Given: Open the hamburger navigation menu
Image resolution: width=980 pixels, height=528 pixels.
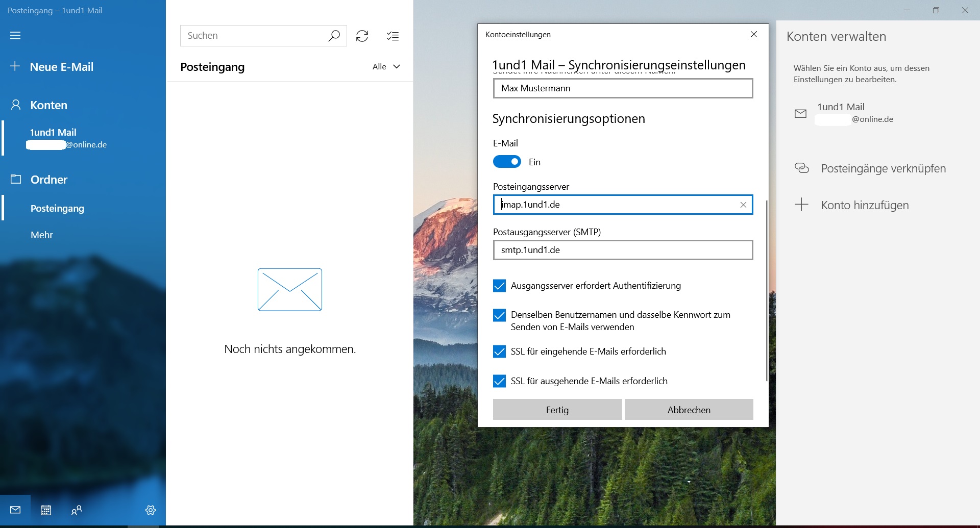Looking at the screenshot, I should click(x=15, y=35).
